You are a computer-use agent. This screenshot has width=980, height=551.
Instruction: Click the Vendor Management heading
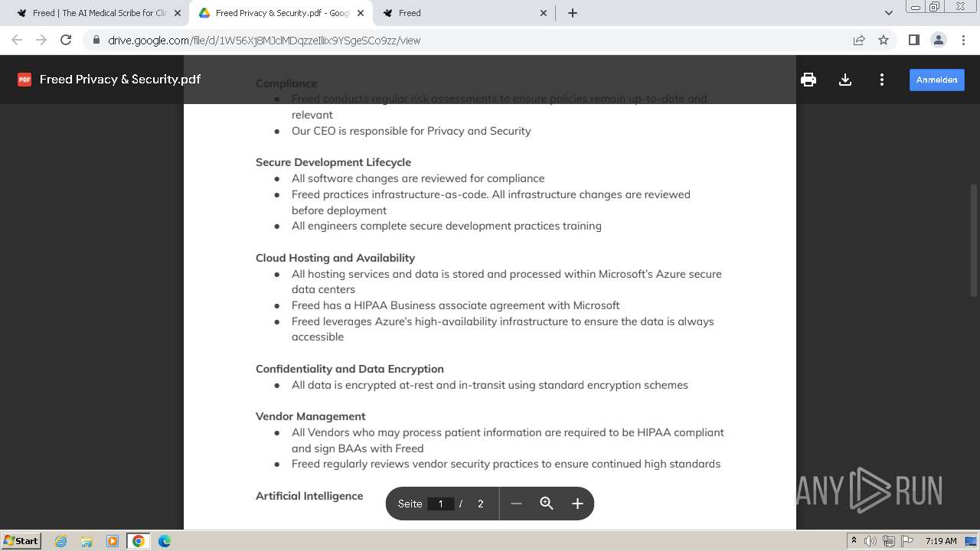[x=310, y=416]
